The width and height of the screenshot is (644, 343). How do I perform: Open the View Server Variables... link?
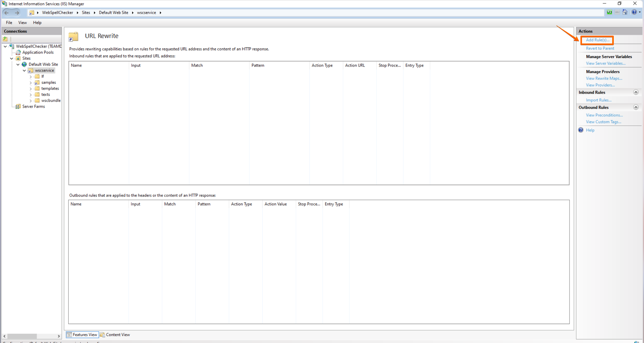605,63
